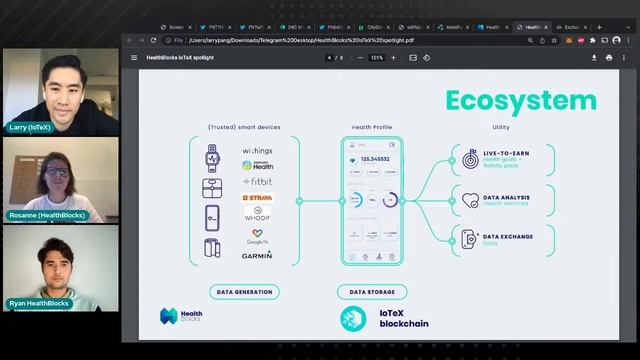640x360 pixels.
Task: Go forward in browser history
Action: pyautogui.click(x=141, y=40)
